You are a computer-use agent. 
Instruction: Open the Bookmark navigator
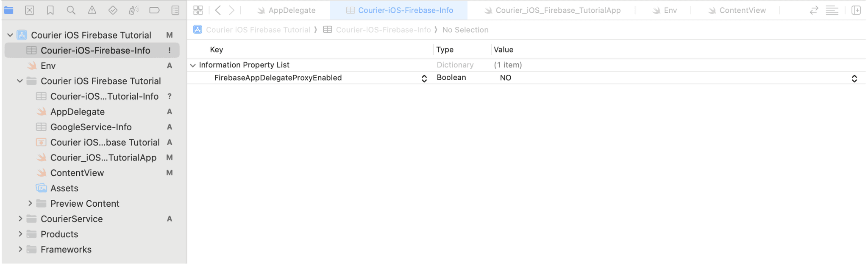(x=50, y=10)
